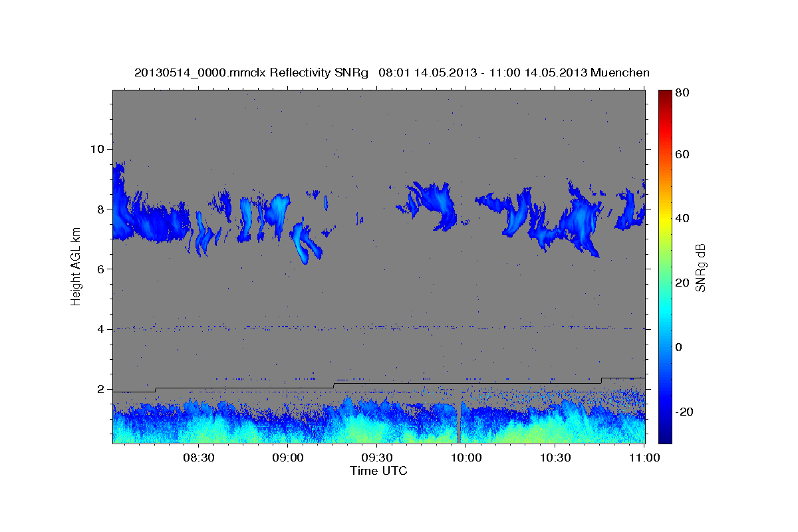The width and height of the screenshot is (798, 532).
Task: Click the height tick label 6
Action: click(101, 269)
